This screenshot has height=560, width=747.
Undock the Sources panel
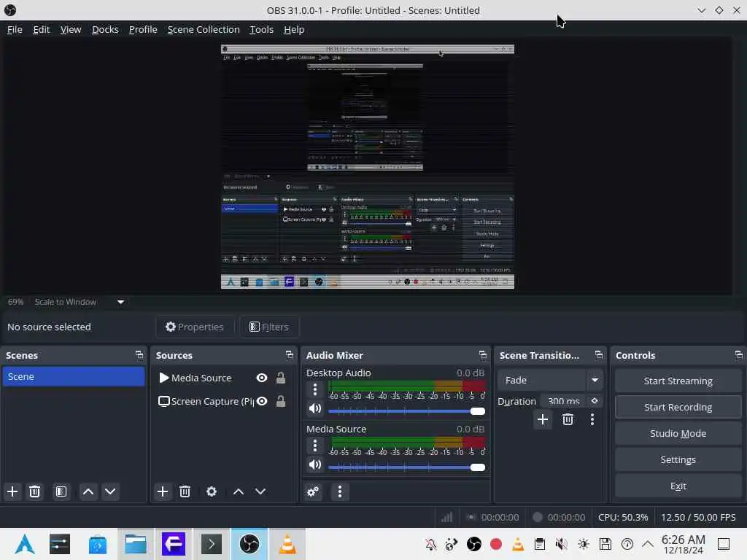[x=290, y=355]
